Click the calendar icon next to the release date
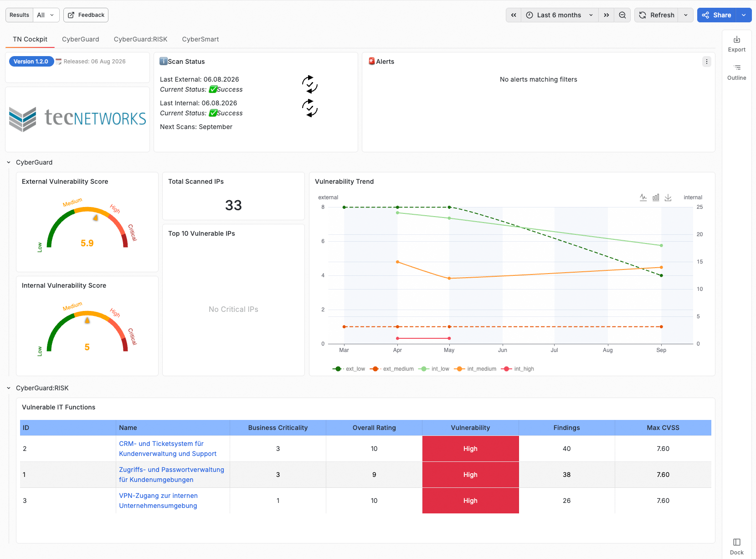 58,62
